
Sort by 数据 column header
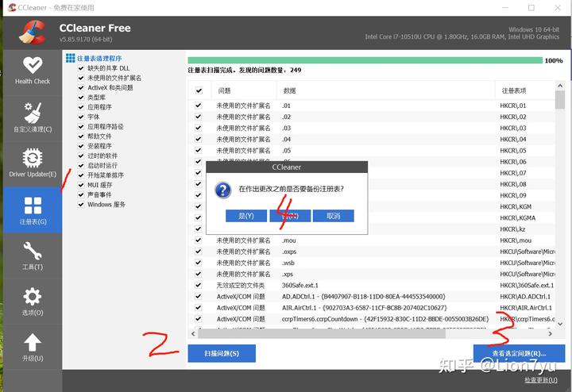coord(385,90)
